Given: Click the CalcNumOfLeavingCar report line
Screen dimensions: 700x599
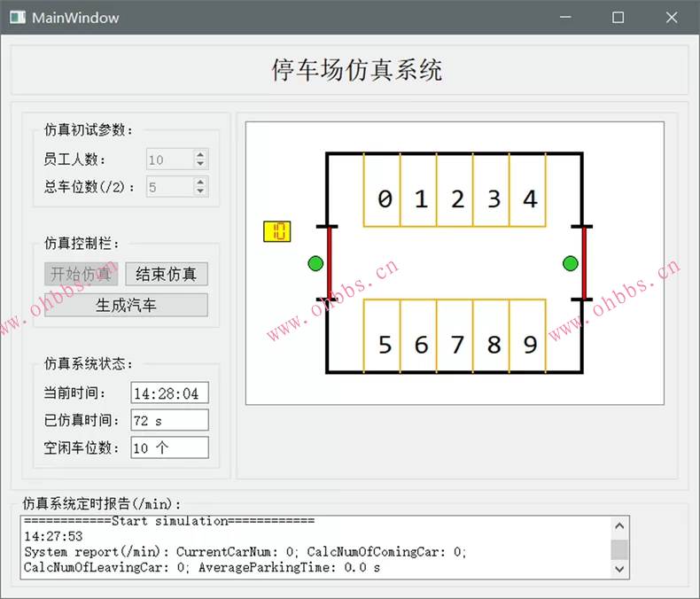Looking at the screenshot, I should (x=202, y=567).
